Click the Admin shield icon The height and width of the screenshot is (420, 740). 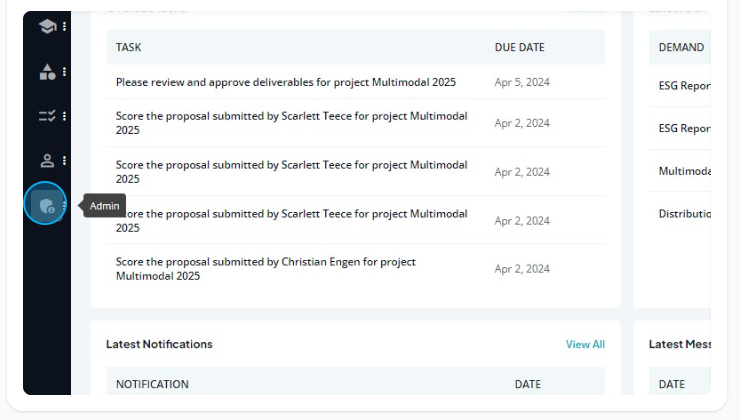[x=47, y=205]
